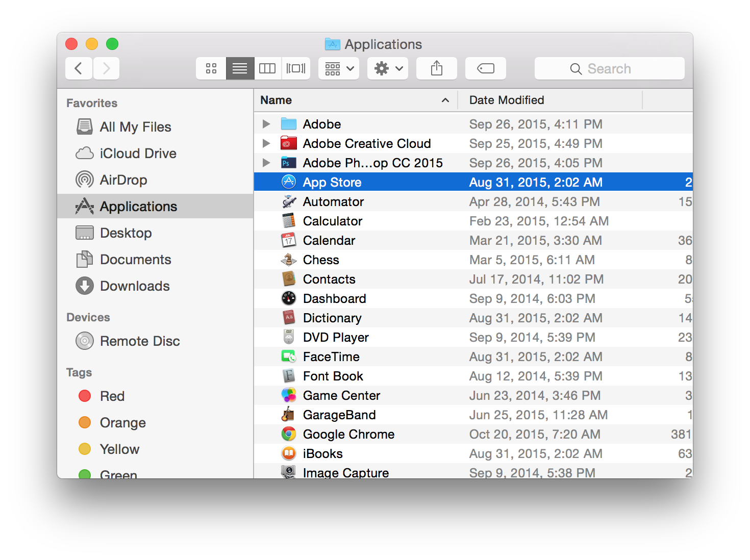Click the Calculator app icon
The height and width of the screenshot is (560, 750).
[x=289, y=221]
